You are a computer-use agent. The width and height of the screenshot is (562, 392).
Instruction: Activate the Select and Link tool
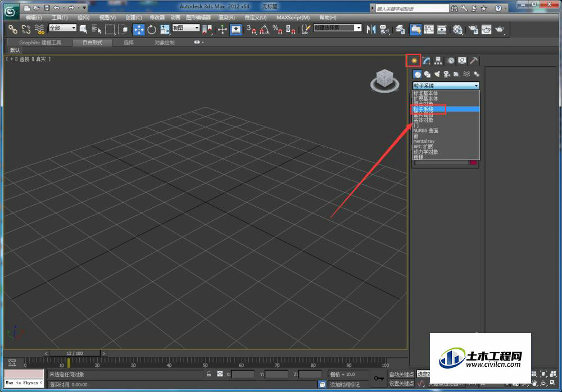(13, 29)
